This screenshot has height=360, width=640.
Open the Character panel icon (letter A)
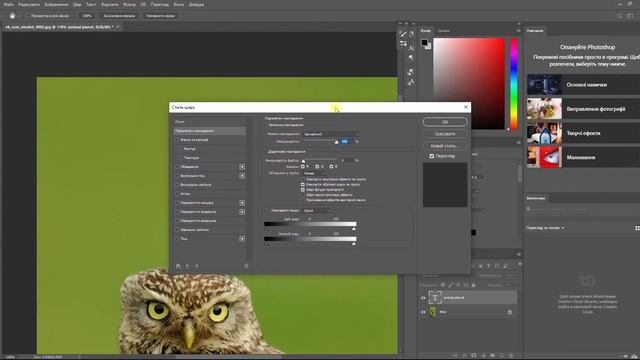click(x=411, y=48)
